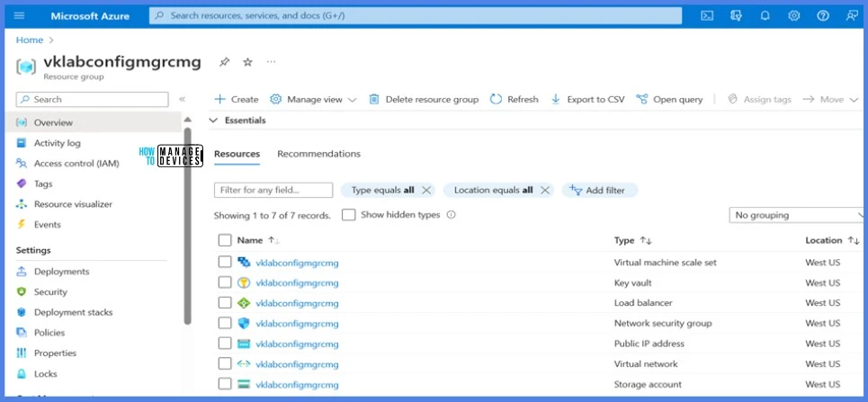868x402 pixels.
Task: Open the Azure portal hamburger menu
Action: (20, 15)
